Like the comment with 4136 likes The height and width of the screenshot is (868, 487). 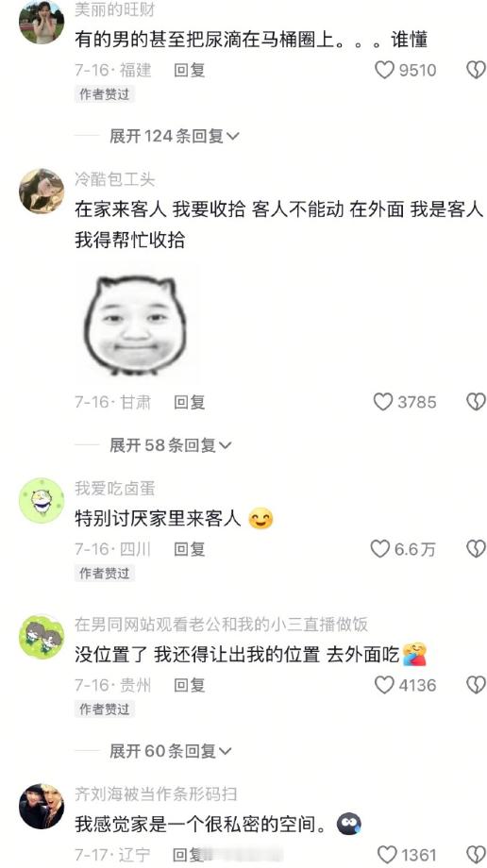coord(384,685)
